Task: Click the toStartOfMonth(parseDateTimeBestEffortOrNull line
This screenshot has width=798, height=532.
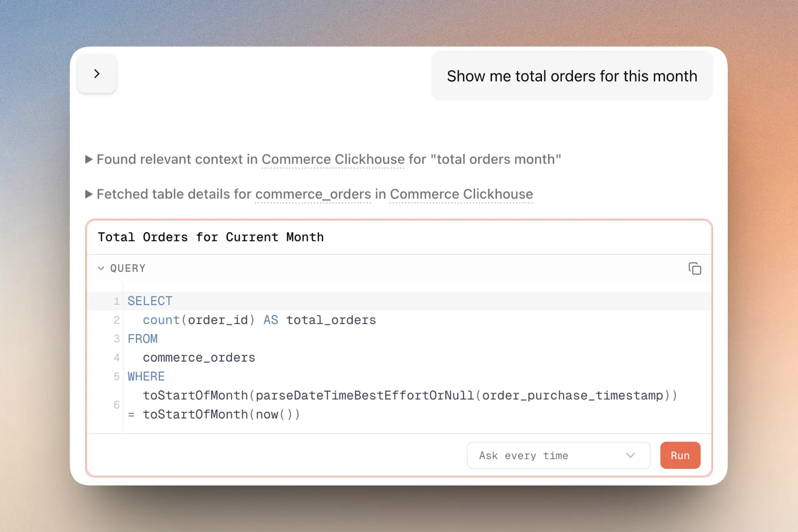Action: (410, 396)
